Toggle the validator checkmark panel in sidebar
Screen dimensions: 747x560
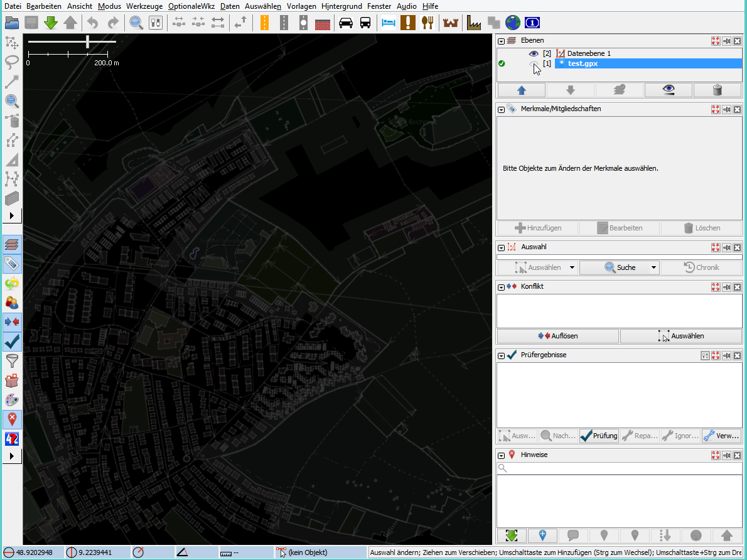pos(12,342)
